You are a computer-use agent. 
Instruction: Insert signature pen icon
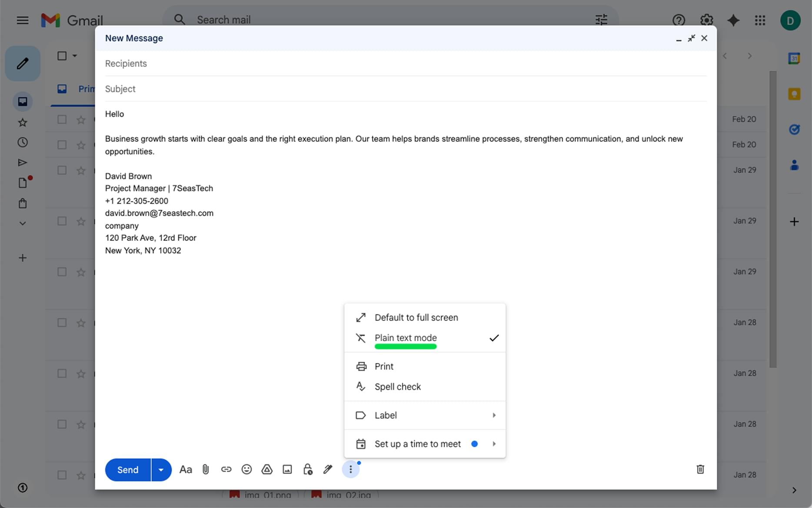[328, 470]
